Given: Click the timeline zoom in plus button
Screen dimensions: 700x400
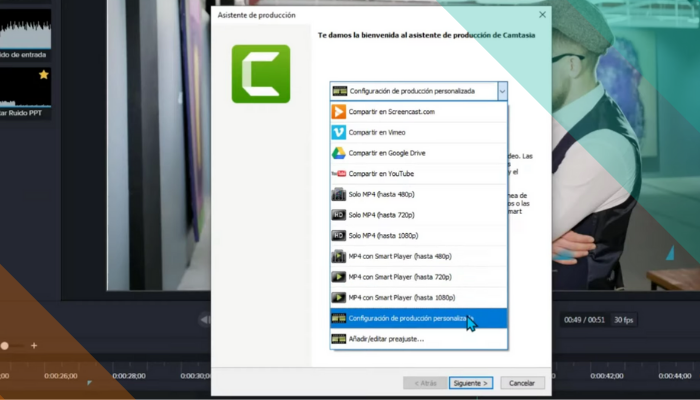Looking at the screenshot, I should [x=34, y=346].
